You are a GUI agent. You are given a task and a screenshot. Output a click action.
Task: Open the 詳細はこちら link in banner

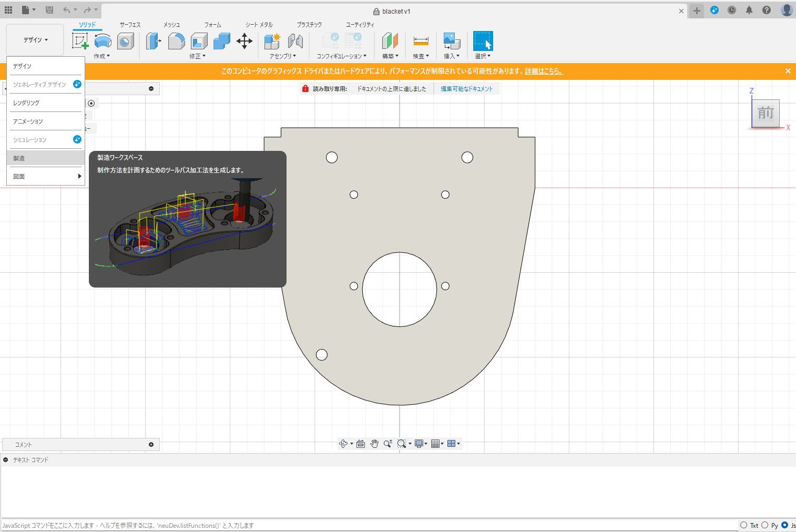pyautogui.click(x=544, y=71)
